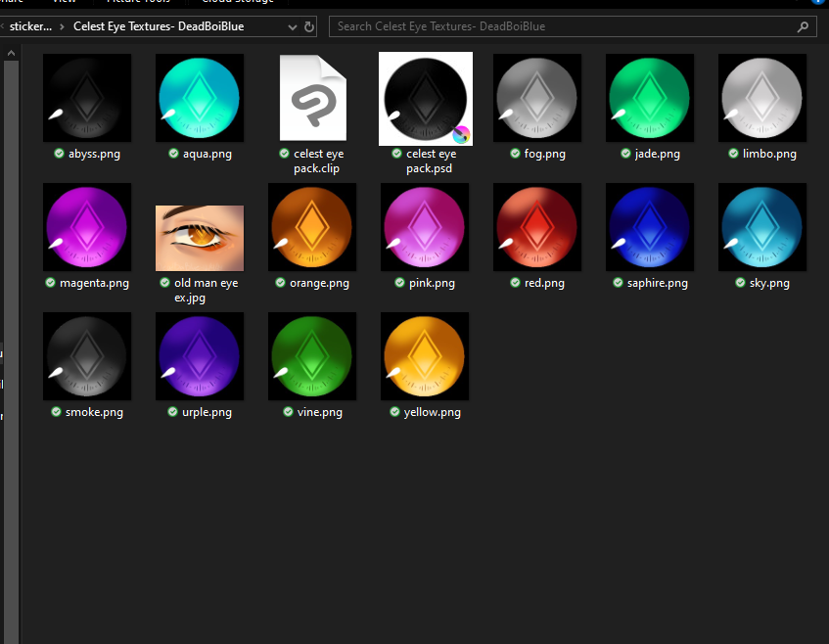Click the aqua.png file name

pos(207,154)
